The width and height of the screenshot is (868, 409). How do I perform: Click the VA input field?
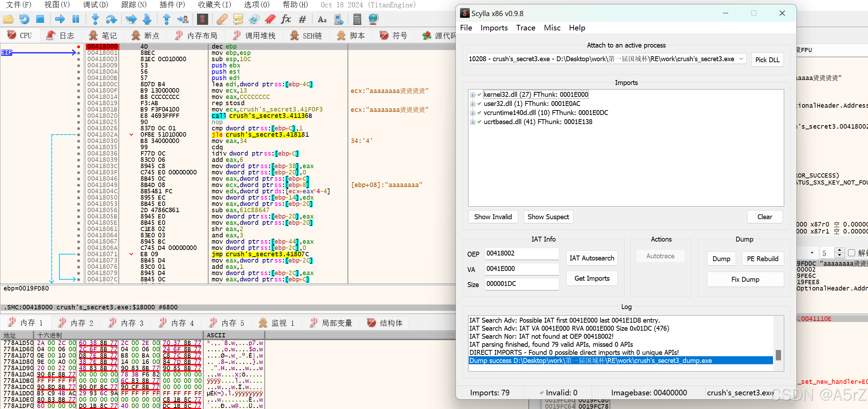pyautogui.click(x=522, y=269)
